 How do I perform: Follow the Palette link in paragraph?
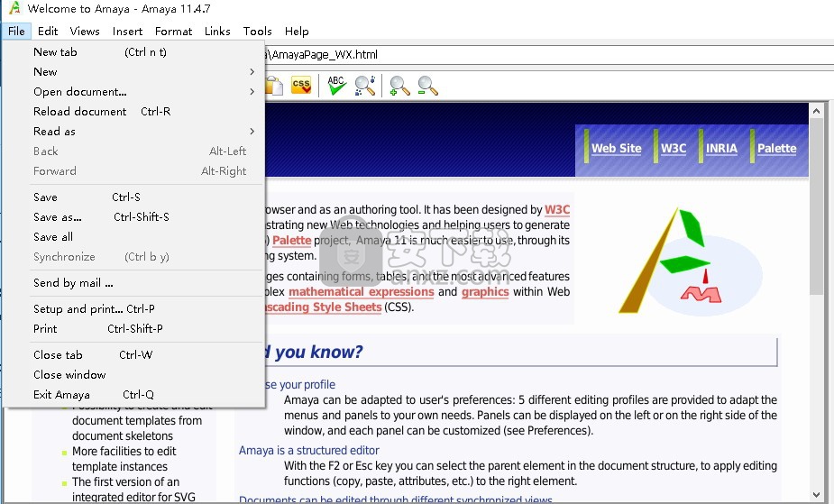(291, 241)
